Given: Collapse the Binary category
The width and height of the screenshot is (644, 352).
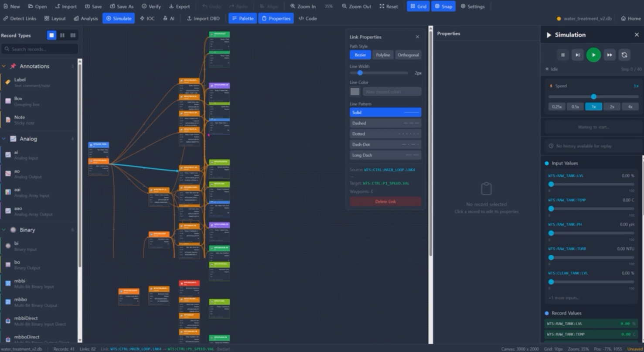Looking at the screenshot, I should pyautogui.click(x=4, y=230).
